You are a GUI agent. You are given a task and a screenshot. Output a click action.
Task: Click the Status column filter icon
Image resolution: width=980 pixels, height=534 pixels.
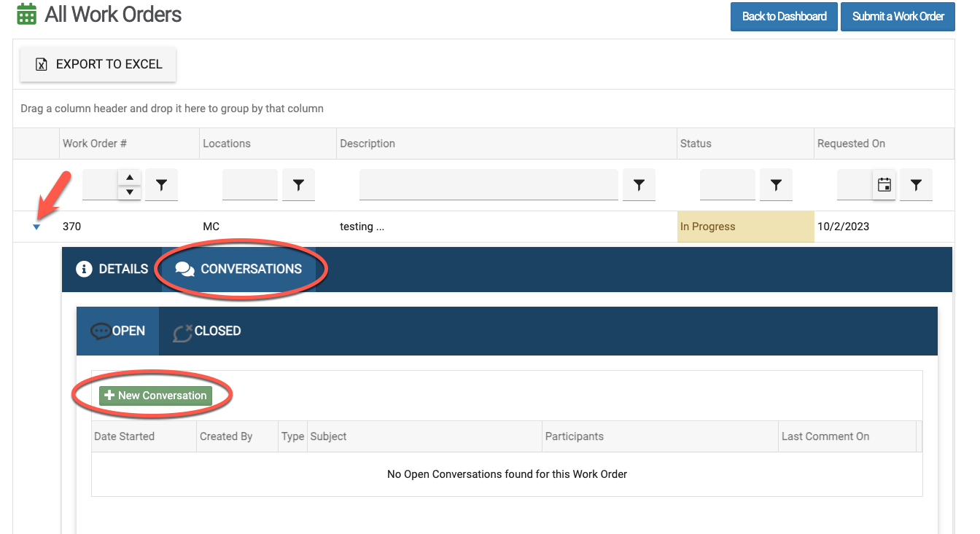point(776,185)
